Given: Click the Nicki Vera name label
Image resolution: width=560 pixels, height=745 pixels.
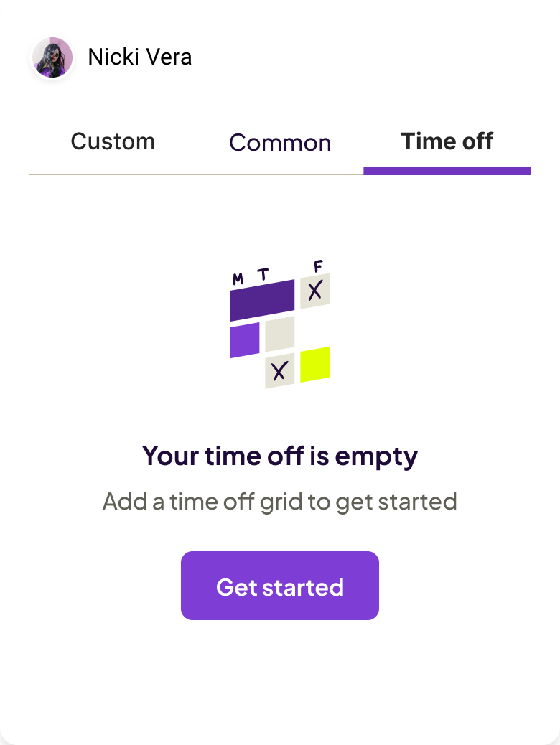Looking at the screenshot, I should click(x=140, y=57).
